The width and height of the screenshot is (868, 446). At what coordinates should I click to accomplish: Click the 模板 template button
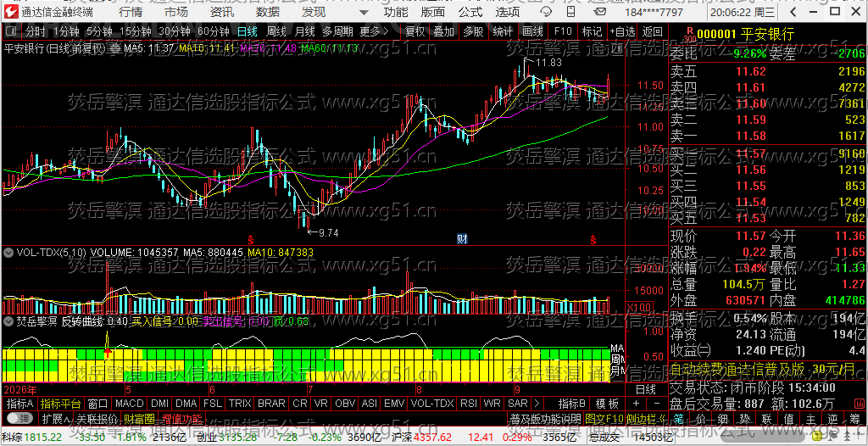click(x=607, y=404)
